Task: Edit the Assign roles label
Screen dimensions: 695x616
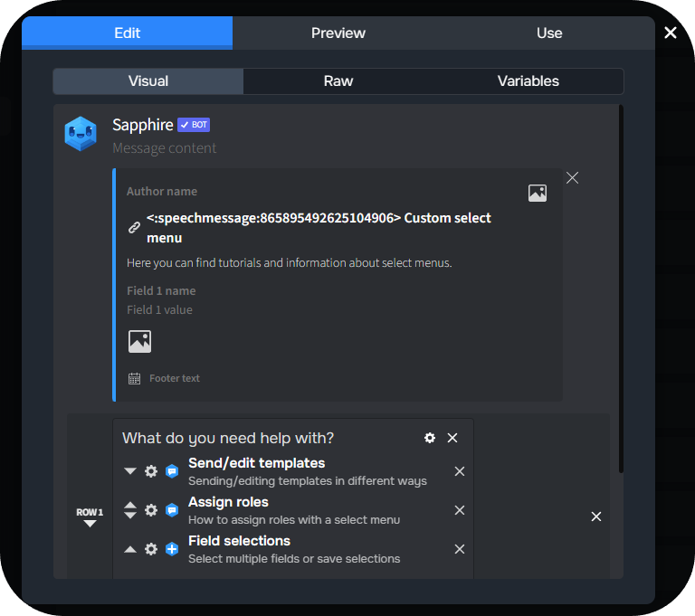Action: click(228, 502)
